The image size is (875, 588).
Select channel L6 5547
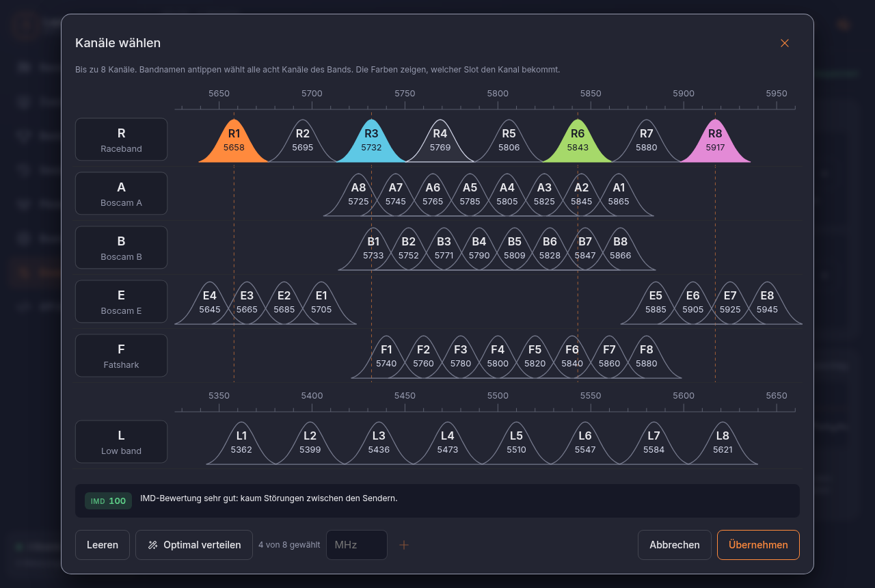[585, 442]
